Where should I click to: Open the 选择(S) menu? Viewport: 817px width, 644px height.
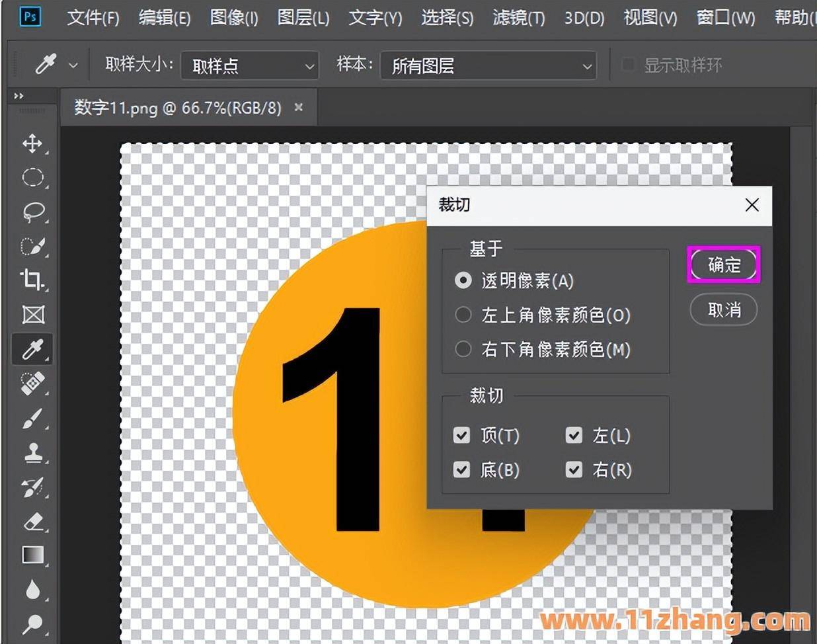tap(447, 17)
